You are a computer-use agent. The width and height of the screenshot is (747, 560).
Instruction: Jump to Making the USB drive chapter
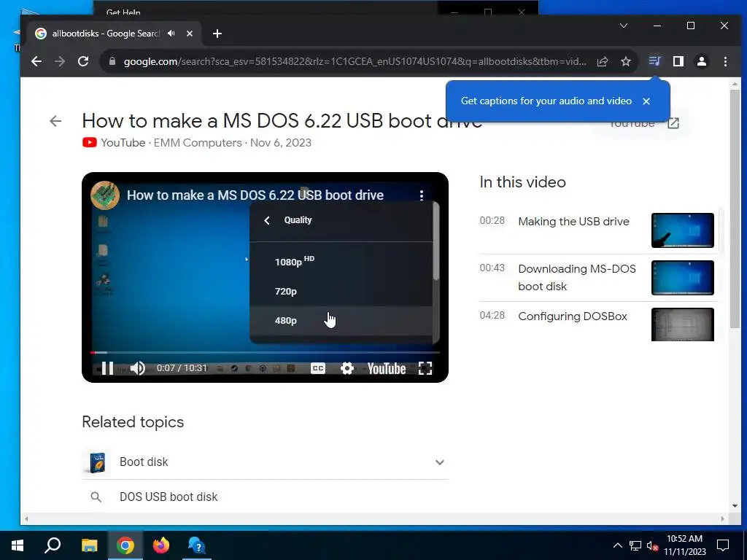pos(573,222)
